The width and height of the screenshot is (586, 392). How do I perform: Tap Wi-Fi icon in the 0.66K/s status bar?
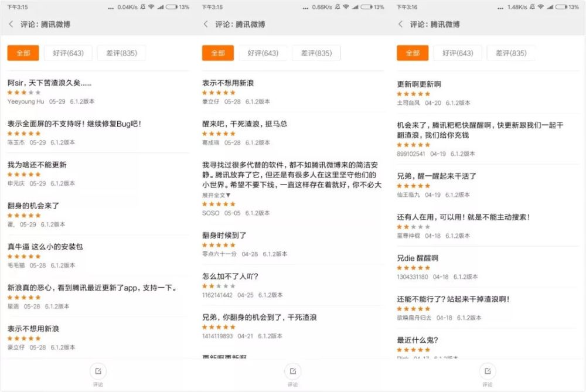tap(346, 6)
